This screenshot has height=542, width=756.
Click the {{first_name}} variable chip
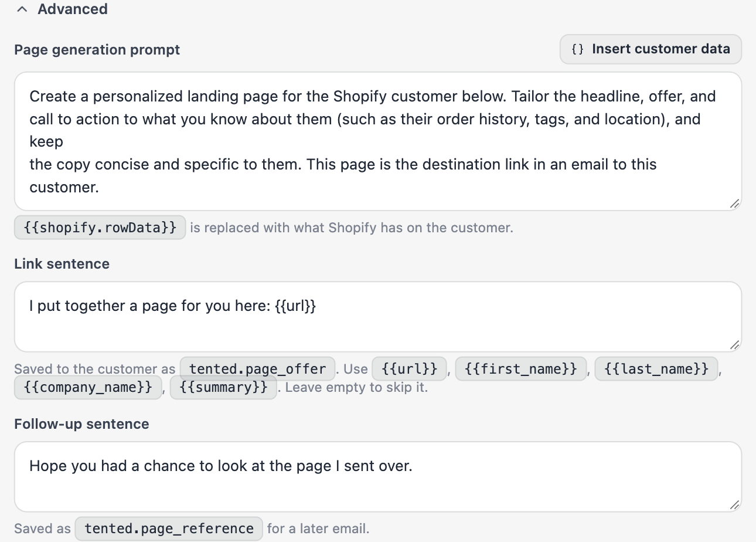(521, 369)
